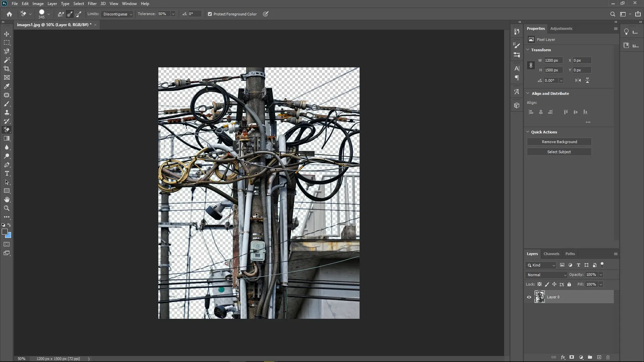Open the Add layer style (fx) menu
The width and height of the screenshot is (644, 362).
click(563, 357)
